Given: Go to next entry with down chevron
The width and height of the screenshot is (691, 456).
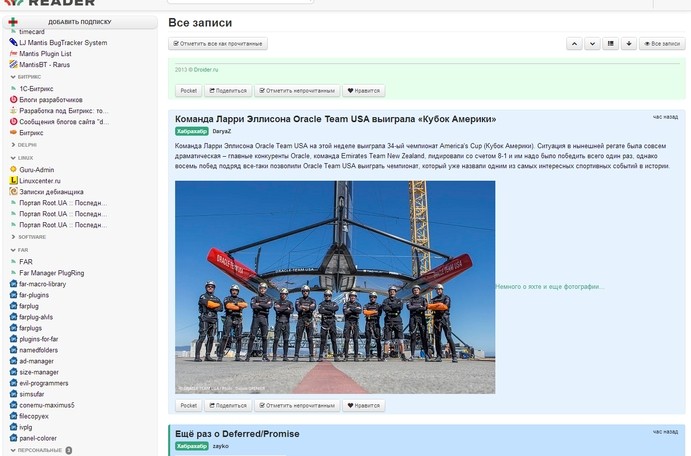Looking at the screenshot, I should click(x=592, y=44).
